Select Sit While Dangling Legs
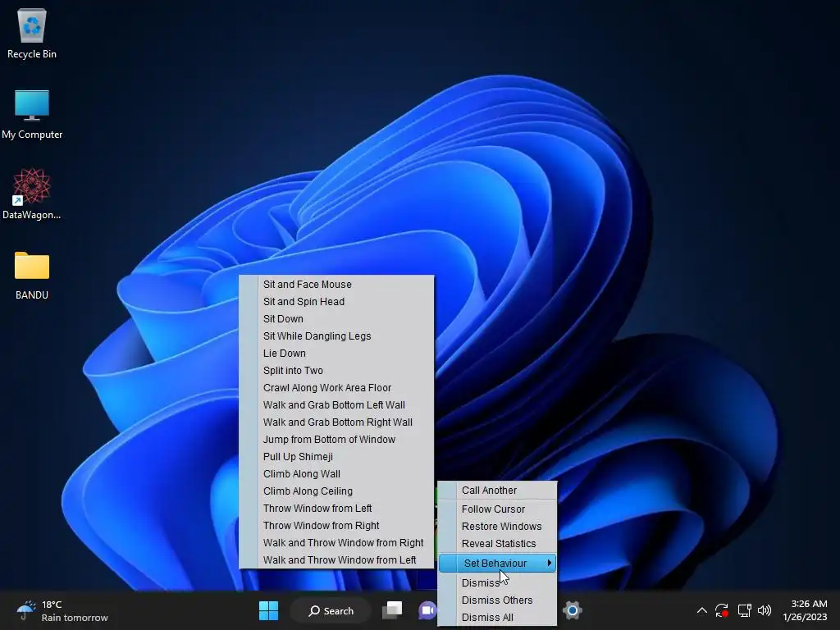The image size is (840, 630). pos(336,336)
